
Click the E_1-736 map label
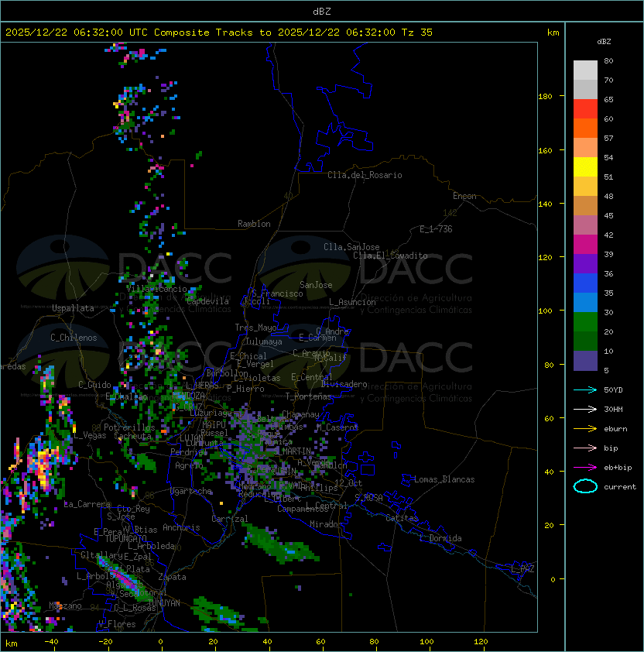(x=436, y=229)
